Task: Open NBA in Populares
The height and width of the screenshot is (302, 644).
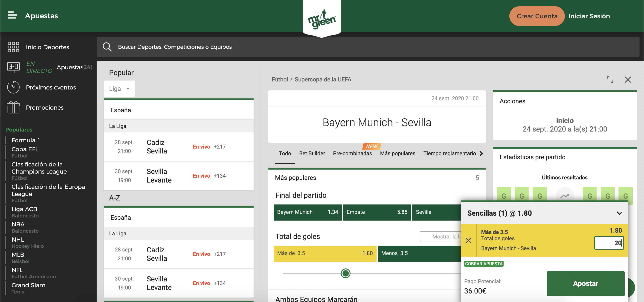Action: coord(25,227)
